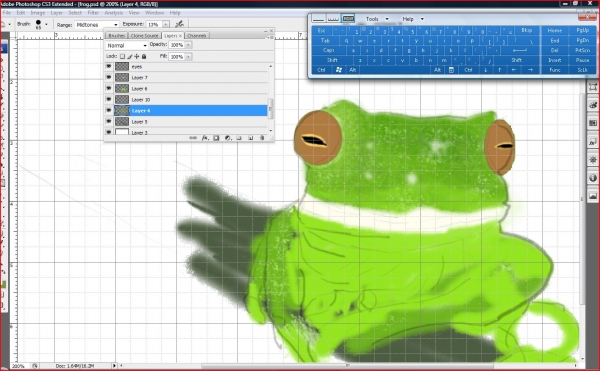Image resolution: width=600 pixels, height=371 pixels.
Task: Add a layer style (fx)
Action: tap(205, 138)
